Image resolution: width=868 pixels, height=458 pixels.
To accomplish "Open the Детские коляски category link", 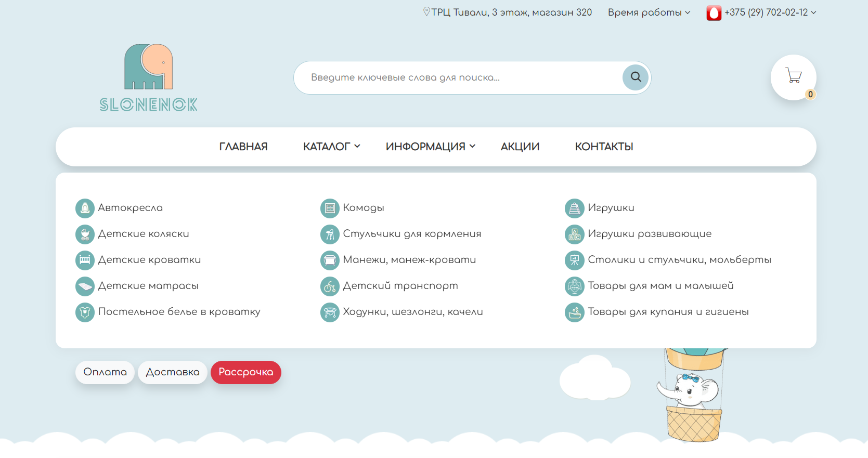I will tap(144, 234).
